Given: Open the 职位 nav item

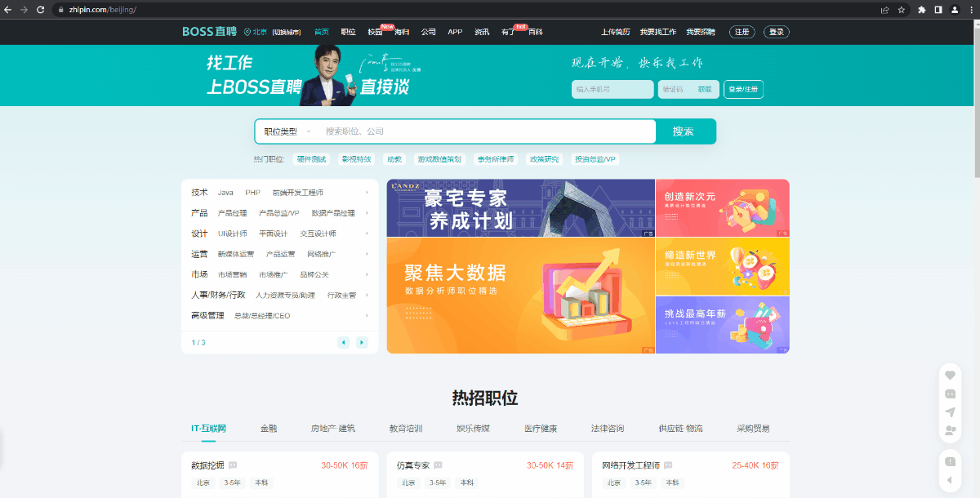Looking at the screenshot, I should pyautogui.click(x=349, y=32).
